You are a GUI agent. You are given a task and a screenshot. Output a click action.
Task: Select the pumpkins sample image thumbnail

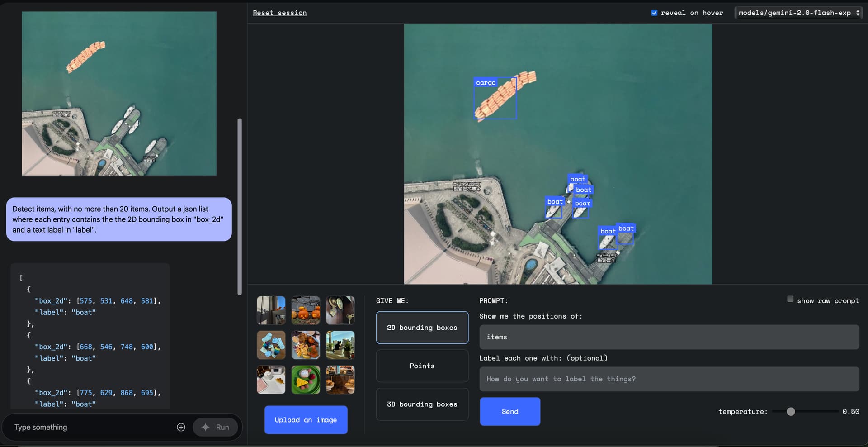tap(306, 310)
